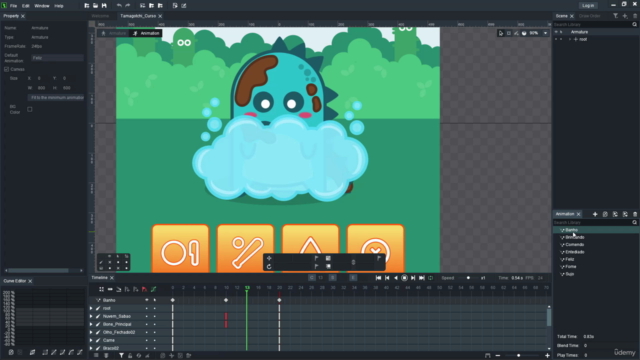The width and height of the screenshot is (640, 360).
Task: Click the Banho keyframe diamond at frame 10
Action: point(226,300)
